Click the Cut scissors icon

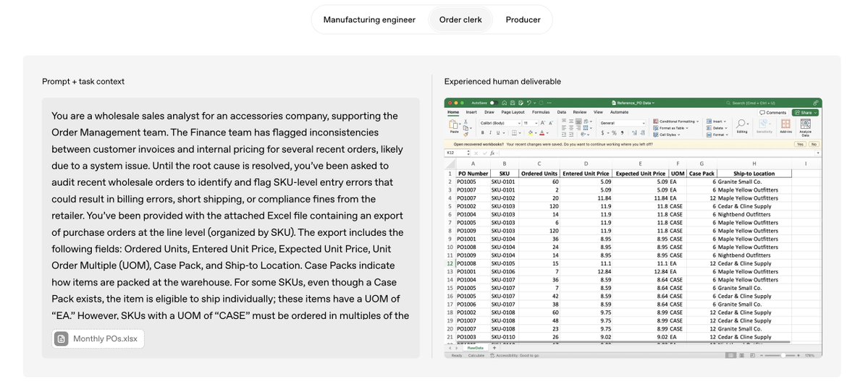[465, 122]
